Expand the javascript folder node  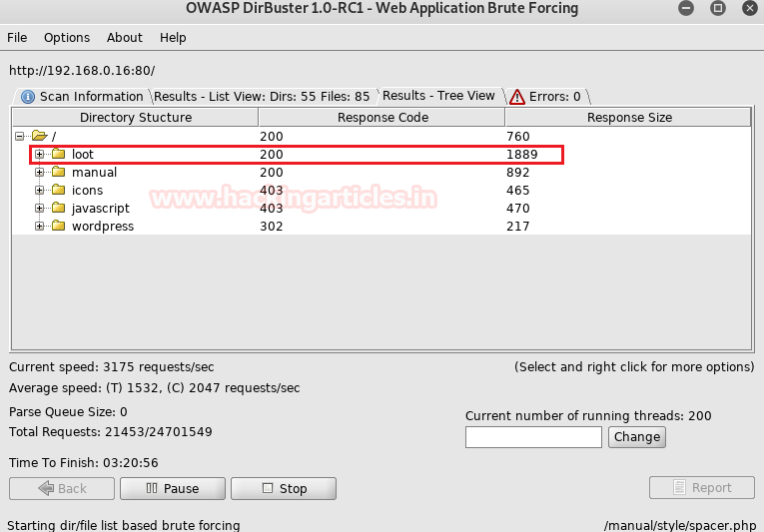(x=40, y=209)
